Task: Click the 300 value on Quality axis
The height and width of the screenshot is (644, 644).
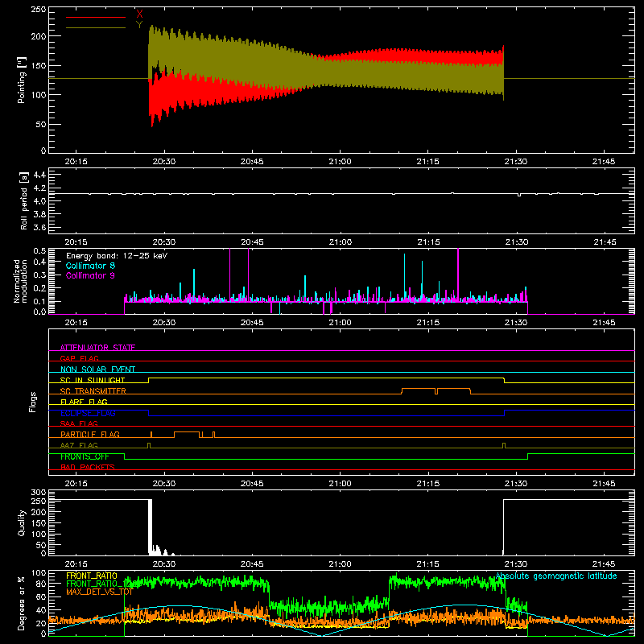Action: pyautogui.click(x=39, y=493)
